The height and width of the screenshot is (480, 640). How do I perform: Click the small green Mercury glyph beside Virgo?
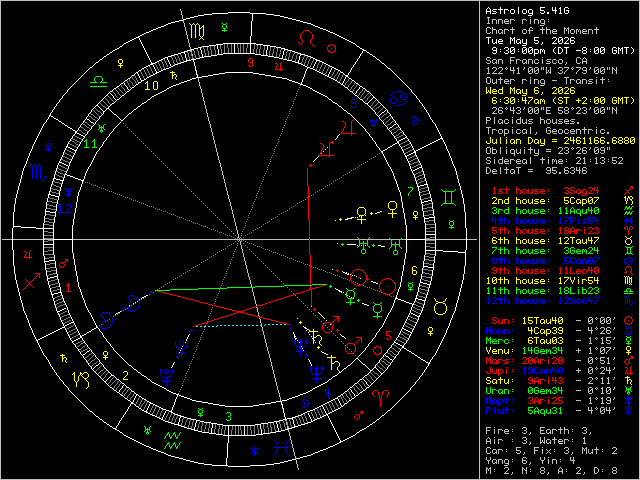224,28
